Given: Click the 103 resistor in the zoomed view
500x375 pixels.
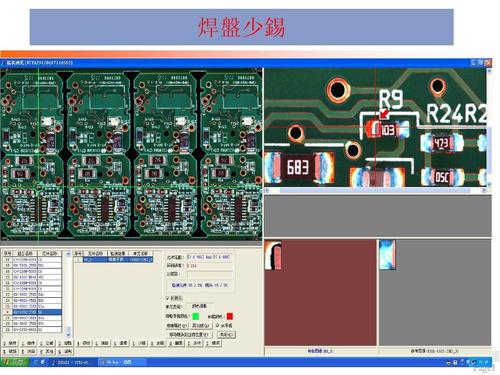Looking at the screenshot, I should [387, 129].
